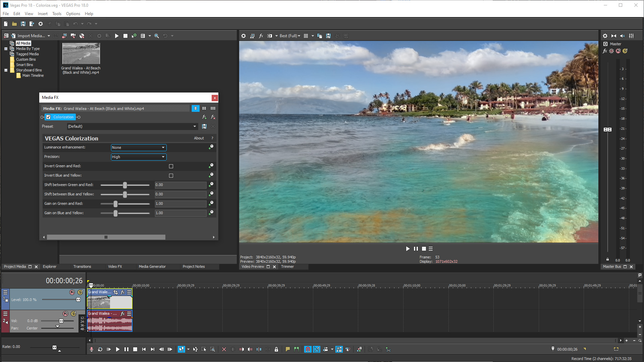Open the Options menu
Viewport: 644px width, 362px height.
click(73, 14)
